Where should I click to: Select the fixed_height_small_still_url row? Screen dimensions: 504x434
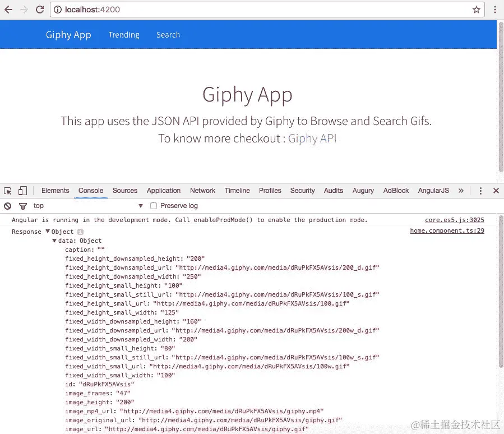(222, 294)
